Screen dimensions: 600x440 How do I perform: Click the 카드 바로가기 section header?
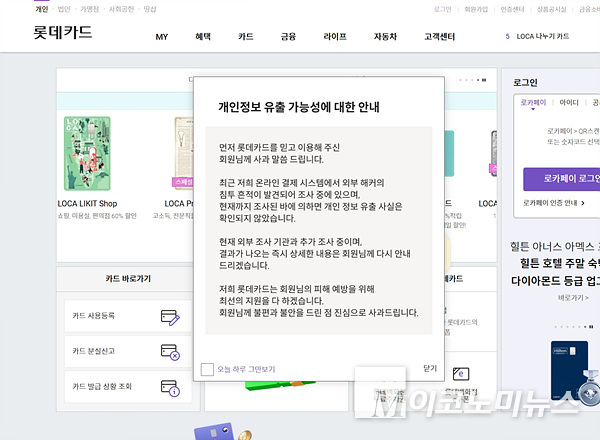coord(128,279)
